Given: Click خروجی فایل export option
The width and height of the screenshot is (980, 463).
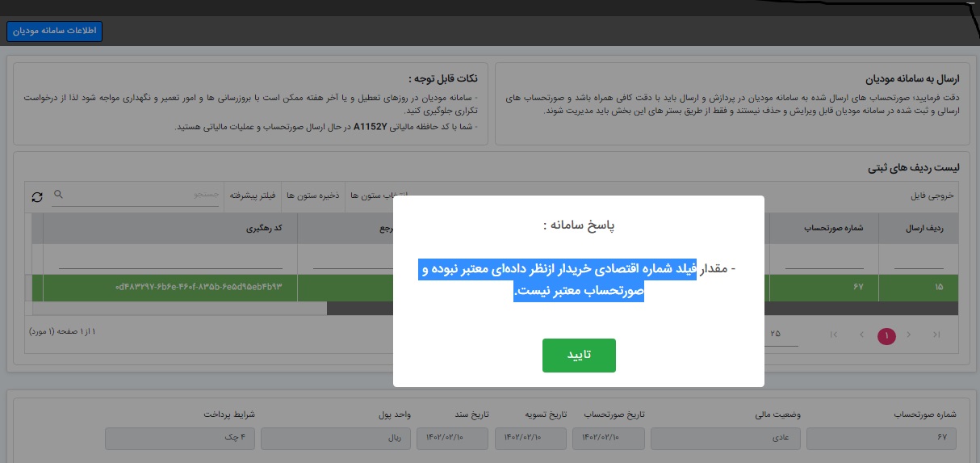Looking at the screenshot, I should tap(932, 196).
